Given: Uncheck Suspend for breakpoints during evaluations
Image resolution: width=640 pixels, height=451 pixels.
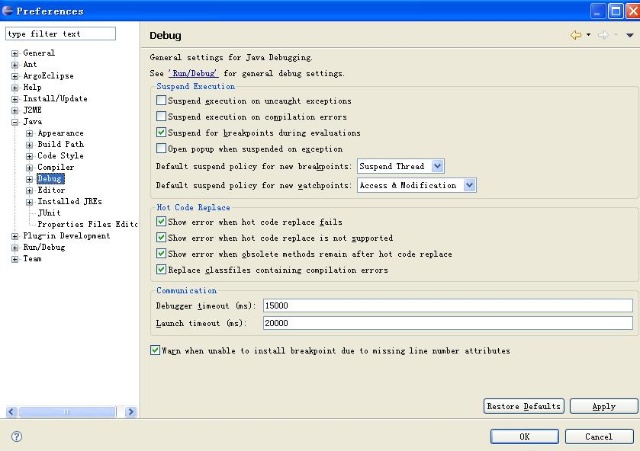Looking at the screenshot, I should (x=161, y=132).
